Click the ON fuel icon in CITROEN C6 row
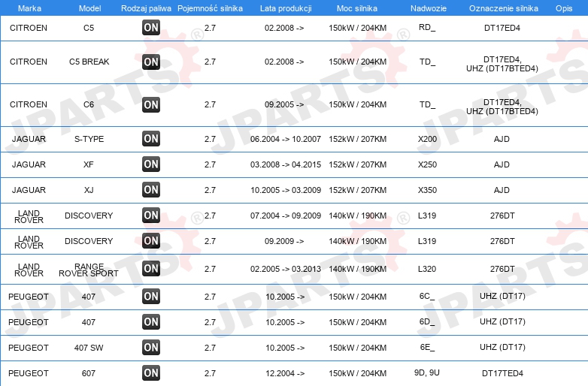This screenshot has height=386, width=588. click(x=151, y=104)
